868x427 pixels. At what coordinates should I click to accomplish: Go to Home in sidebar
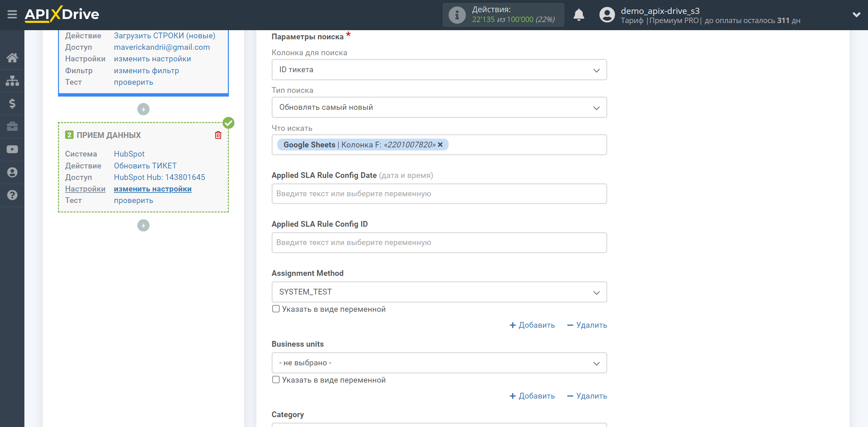(x=12, y=58)
